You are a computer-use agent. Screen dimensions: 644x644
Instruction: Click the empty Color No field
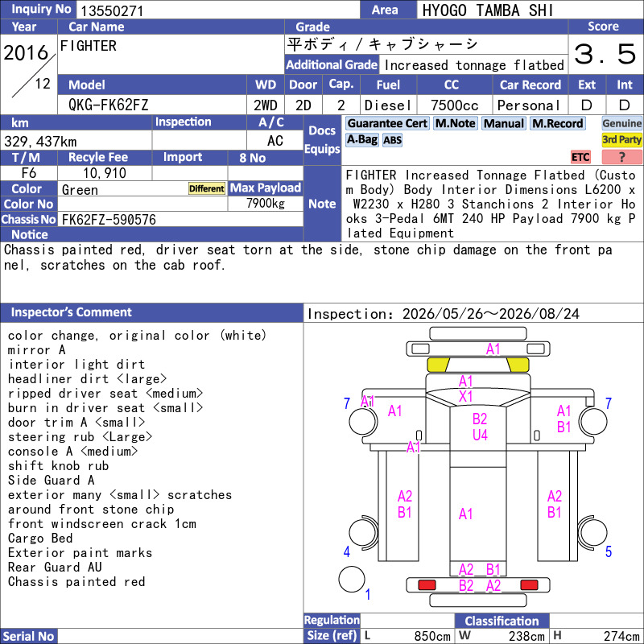(x=142, y=204)
